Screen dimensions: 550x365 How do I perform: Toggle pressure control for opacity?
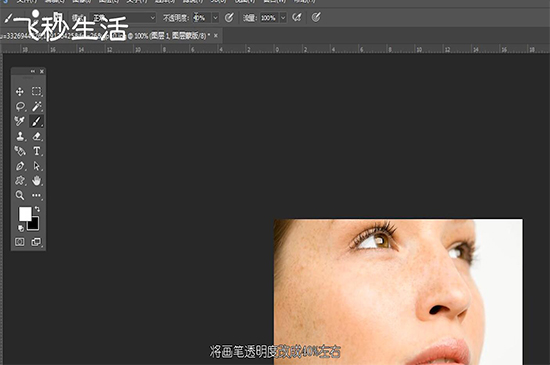pyautogui.click(x=229, y=18)
